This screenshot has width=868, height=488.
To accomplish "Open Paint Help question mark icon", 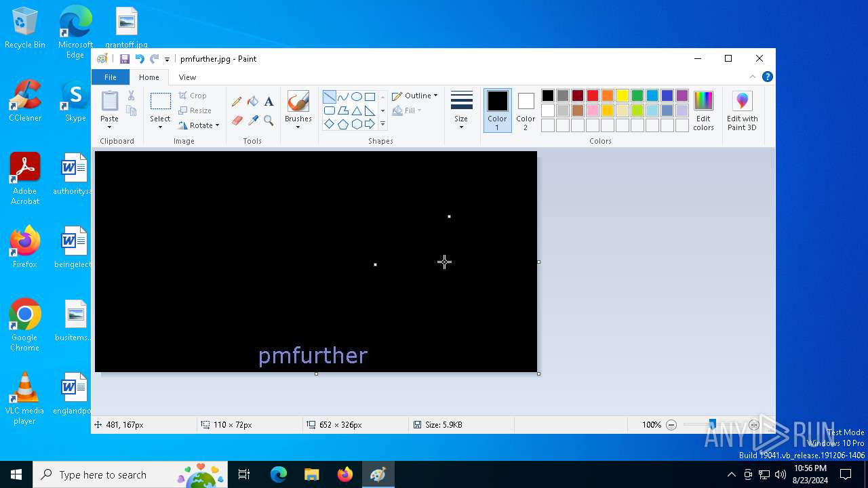I will (x=767, y=77).
